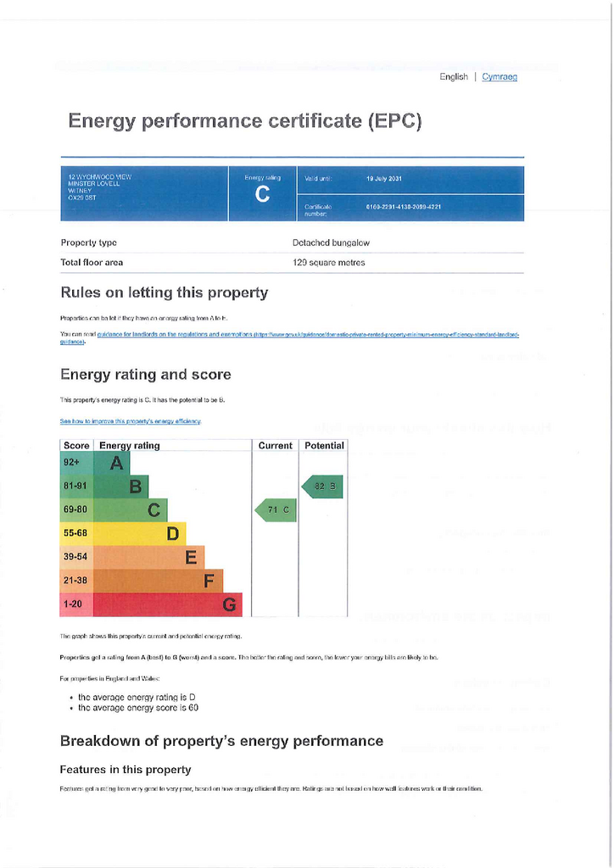Click the Detached bungalow property type value
614x868 pixels.
pos(331,243)
